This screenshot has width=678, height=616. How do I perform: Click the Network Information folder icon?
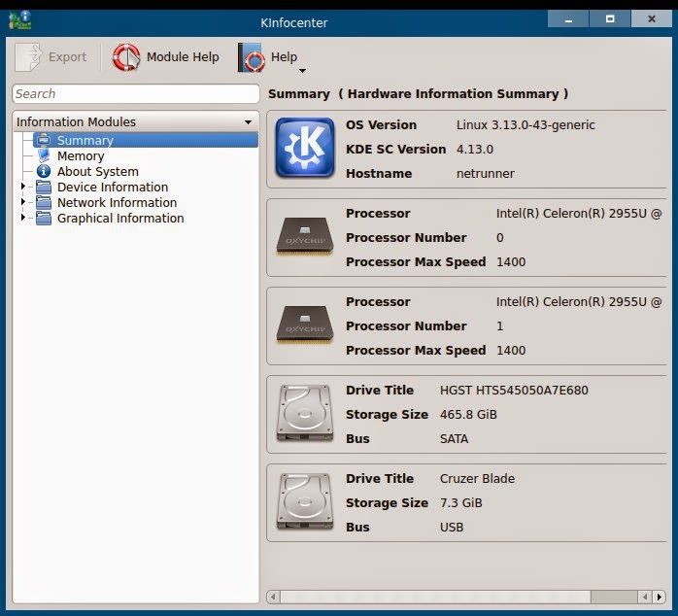[44, 202]
